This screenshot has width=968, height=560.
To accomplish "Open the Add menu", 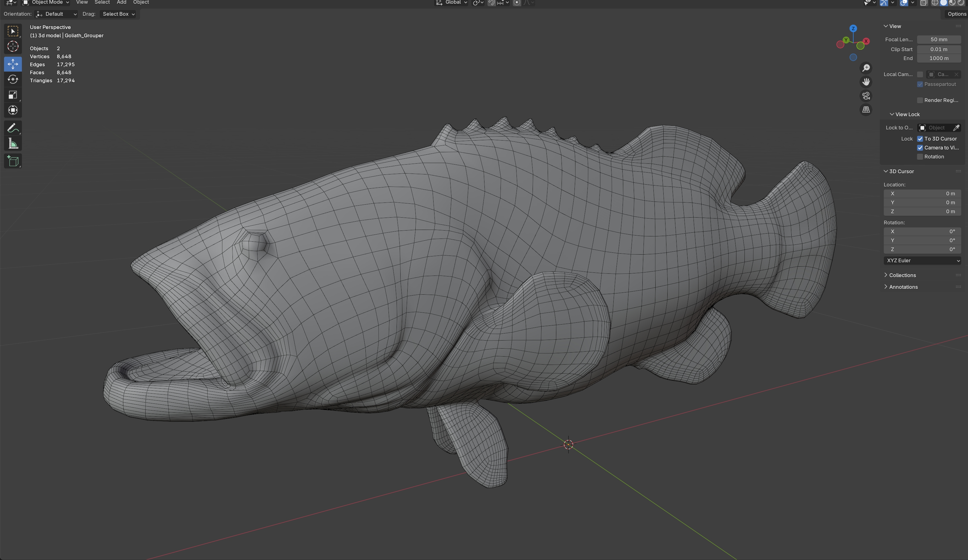I will pos(122,2).
